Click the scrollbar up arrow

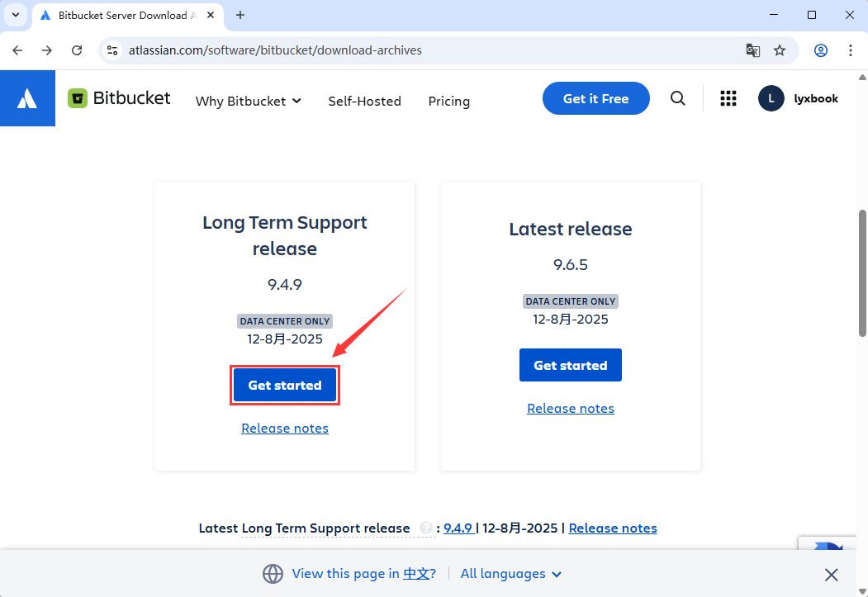click(862, 77)
